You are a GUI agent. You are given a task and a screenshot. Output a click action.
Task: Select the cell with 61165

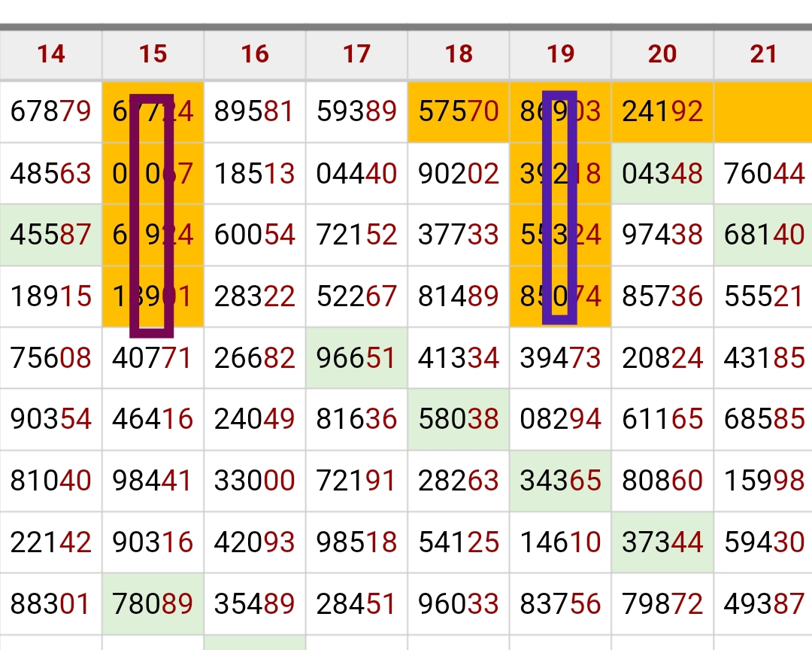[662, 419]
